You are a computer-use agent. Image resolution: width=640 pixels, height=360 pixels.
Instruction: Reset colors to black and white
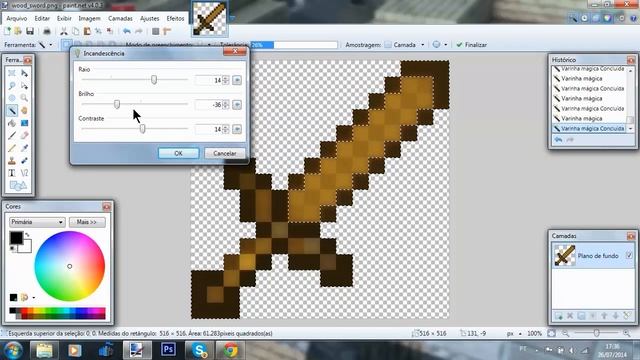coord(13,248)
